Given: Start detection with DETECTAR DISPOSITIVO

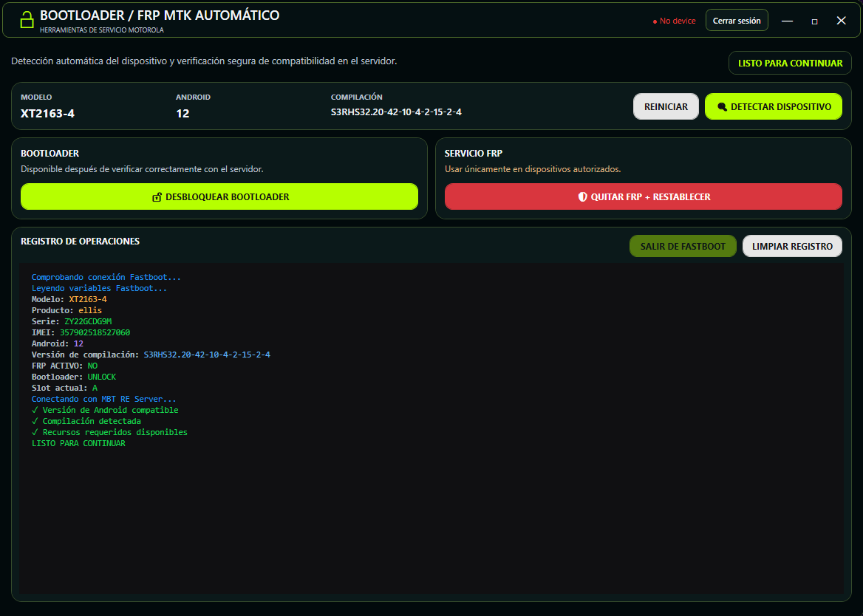Looking at the screenshot, I should click(x=774, y=106).
